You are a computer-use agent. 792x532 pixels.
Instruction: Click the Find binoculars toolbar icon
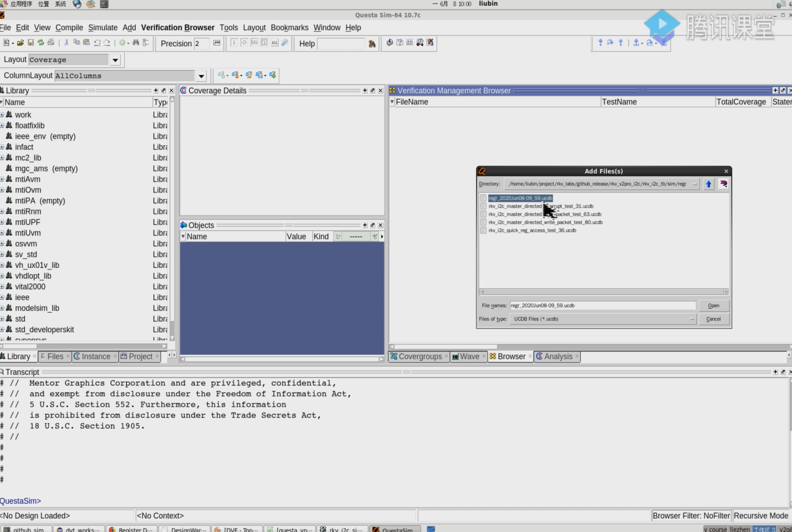(136, 43)
